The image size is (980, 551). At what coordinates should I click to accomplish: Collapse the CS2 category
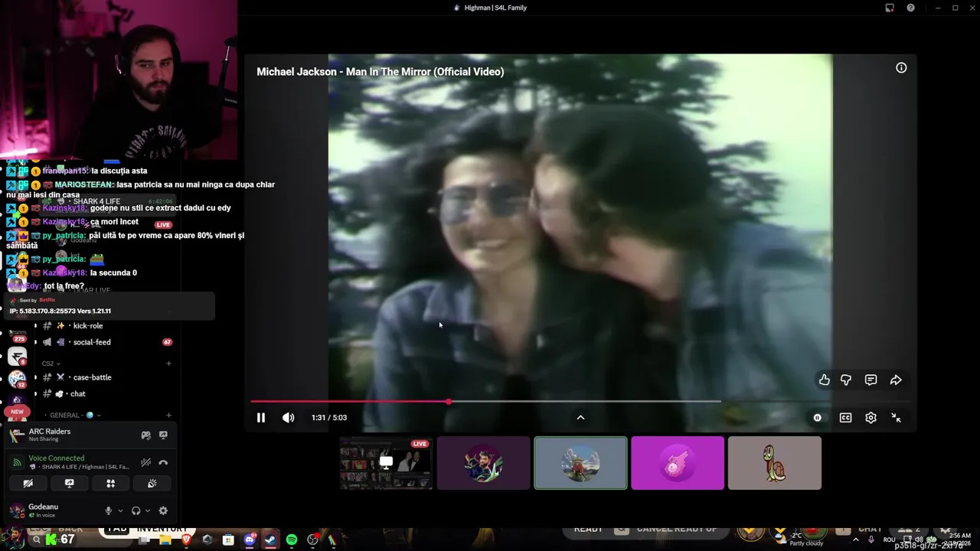pyautogui.click(x=51, y=364)
